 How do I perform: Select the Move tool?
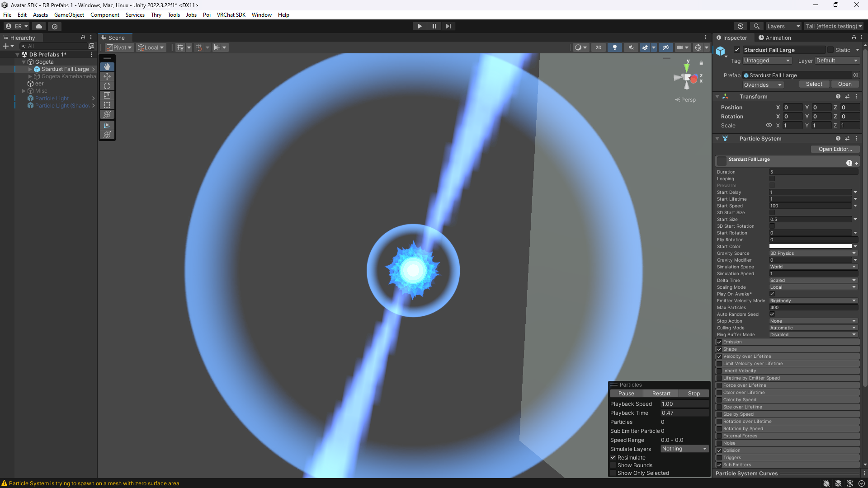click(x=107, y=76)
